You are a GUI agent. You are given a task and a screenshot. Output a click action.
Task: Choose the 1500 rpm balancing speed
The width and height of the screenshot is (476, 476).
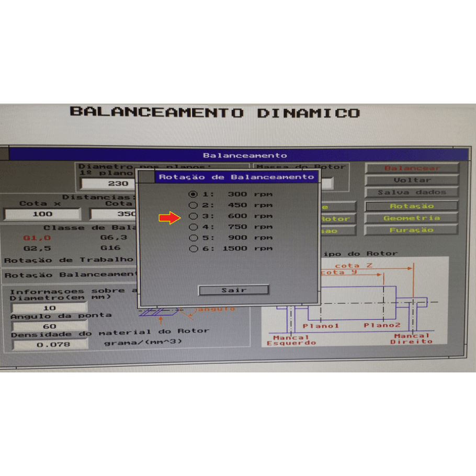pyautogui.click(x=193, y=249)
